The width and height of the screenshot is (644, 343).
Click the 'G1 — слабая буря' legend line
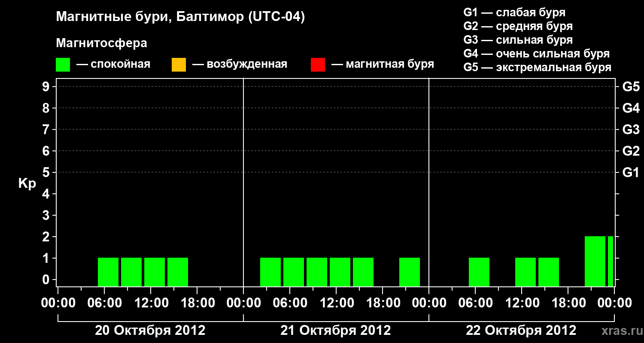[x=514, y=12]
